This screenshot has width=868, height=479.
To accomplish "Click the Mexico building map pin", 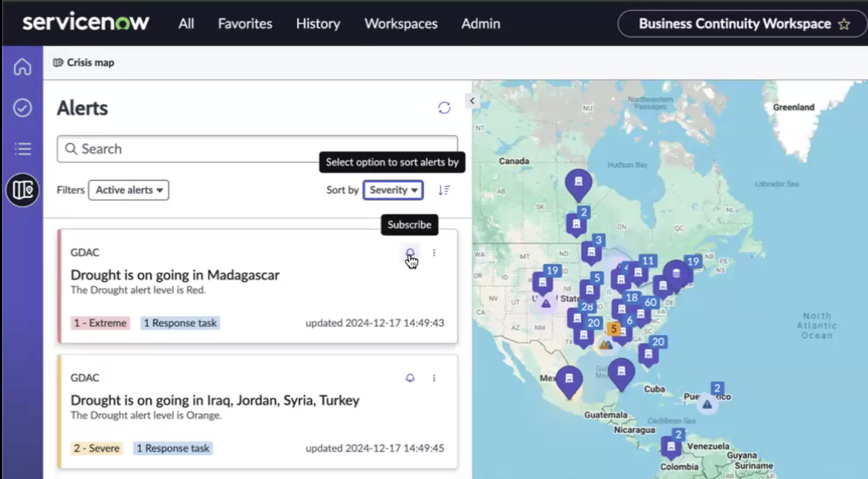I will pyautogui.click(x=569, y=380).
